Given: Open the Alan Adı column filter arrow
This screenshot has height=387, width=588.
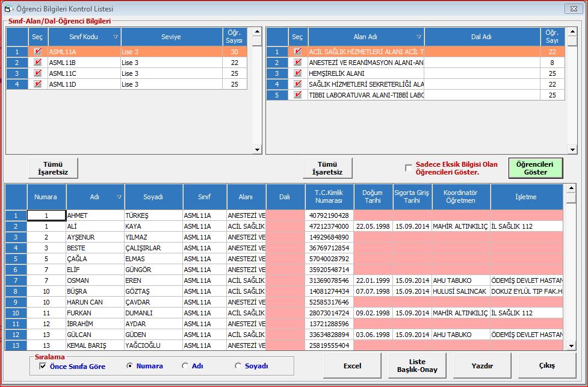Looking at the screenshot, I should [418, 37].
